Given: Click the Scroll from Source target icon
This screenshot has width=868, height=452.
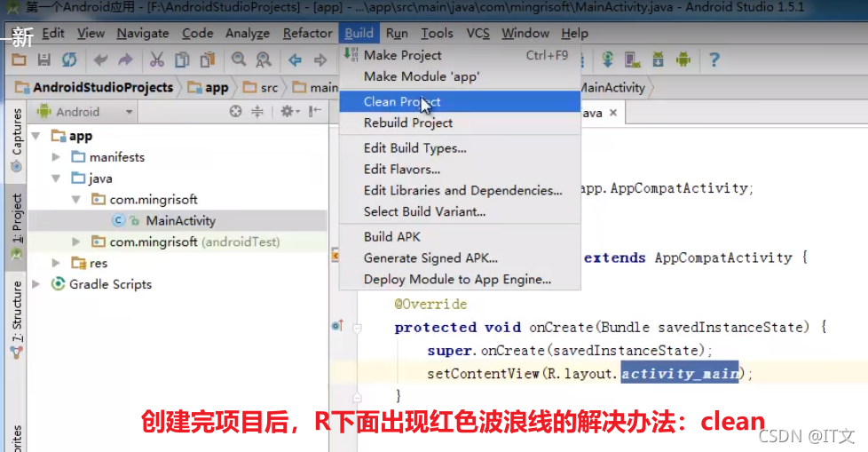Looking at the screenshot, I should click(236, 111).
